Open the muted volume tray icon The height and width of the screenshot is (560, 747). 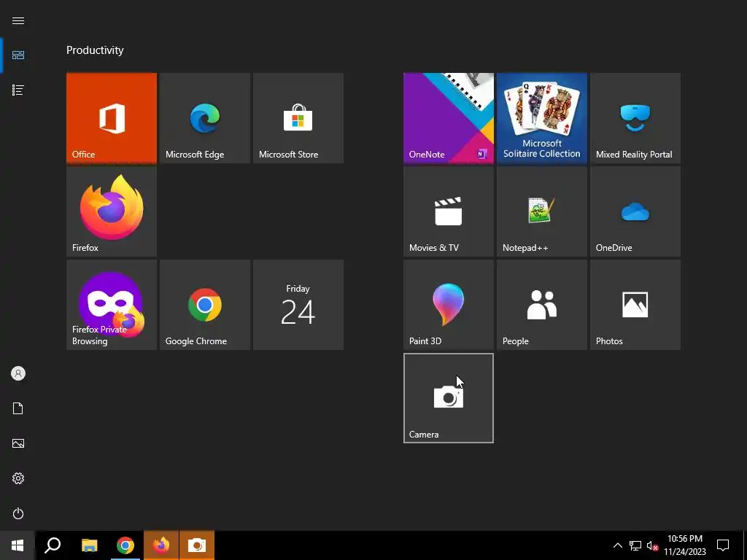coord(653,545)
